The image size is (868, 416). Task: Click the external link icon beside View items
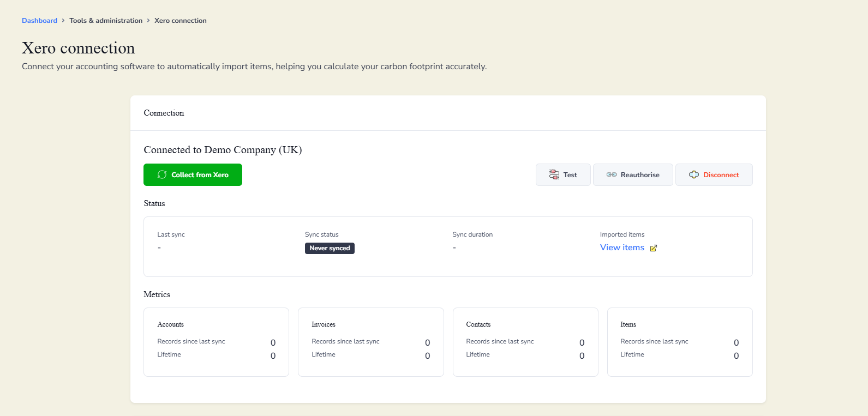click(x=654, y=248)
